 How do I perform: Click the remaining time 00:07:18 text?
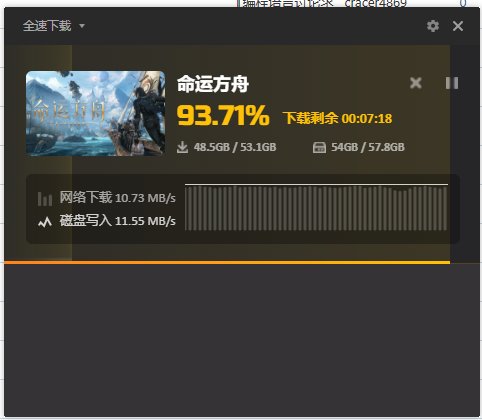[x=367, y=118]
